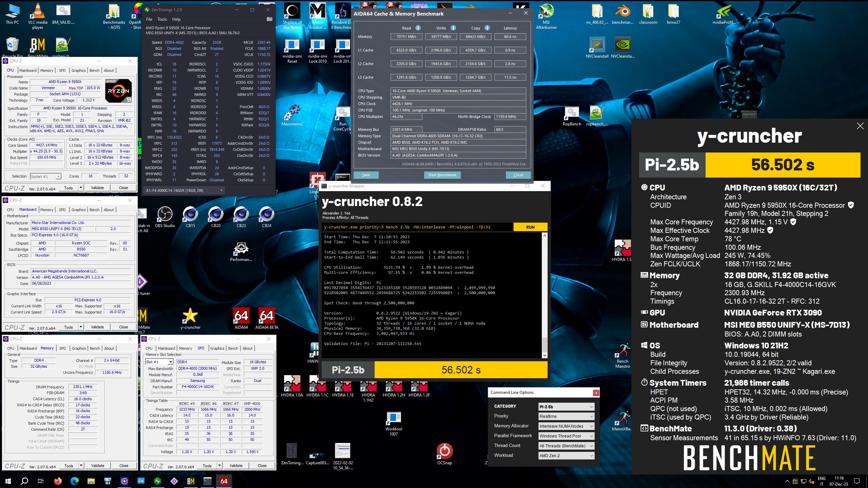868x488 pixels.
Task: Click Read info icon in AIDA64 benchmark
Action: point(418,28)
